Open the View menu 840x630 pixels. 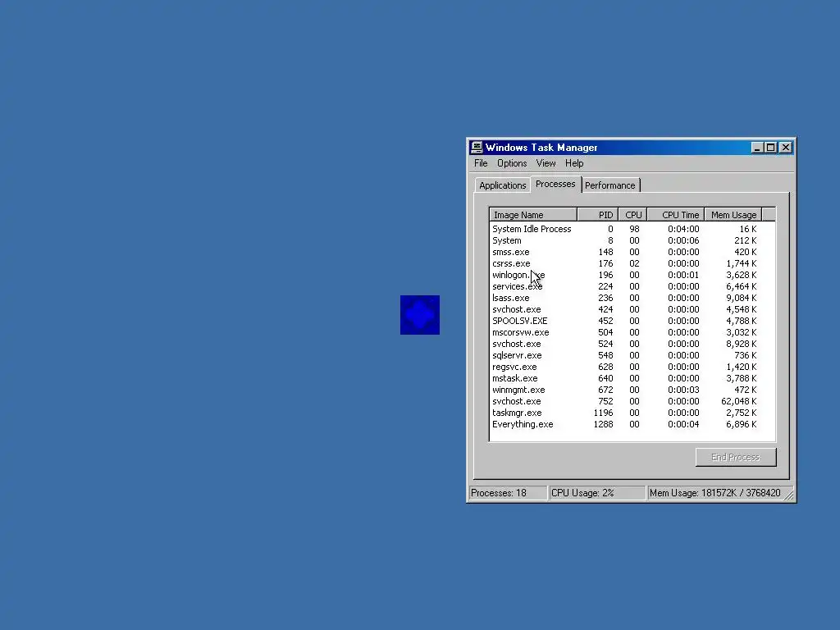[x=546, y=163]
